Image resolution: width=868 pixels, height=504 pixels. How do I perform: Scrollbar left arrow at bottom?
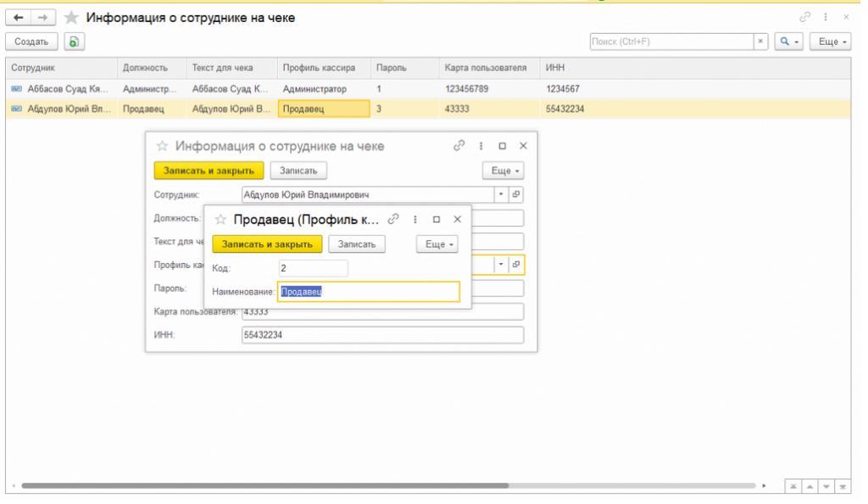[x=14, y=486]
